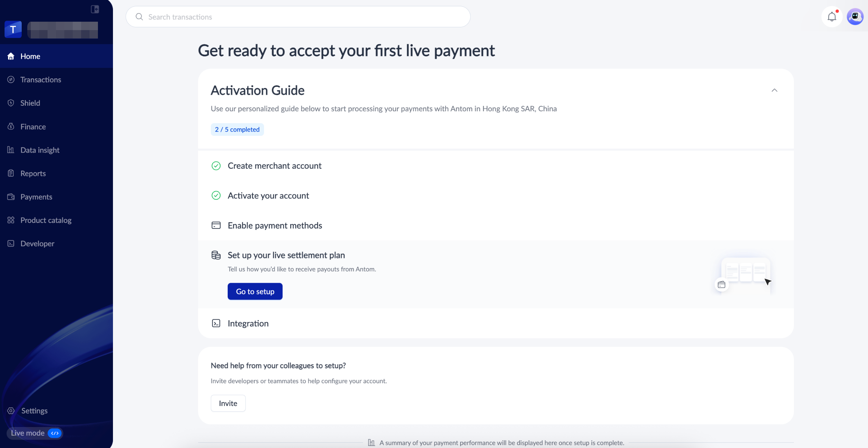This screenshot has width=868, height=448.
Task: Click the Product catalog grid icon
Action: coord(11,220)
